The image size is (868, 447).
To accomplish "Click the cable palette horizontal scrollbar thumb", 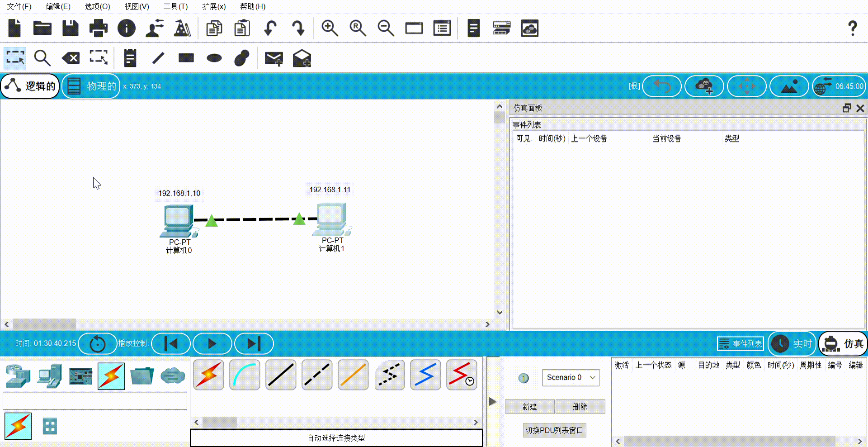I will tap(219, 422).
